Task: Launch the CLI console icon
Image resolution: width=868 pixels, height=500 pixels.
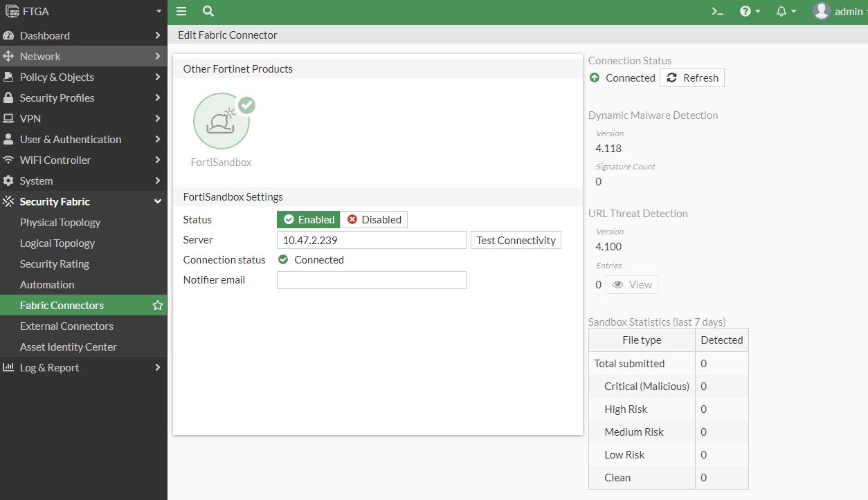Action: (718, 11)
